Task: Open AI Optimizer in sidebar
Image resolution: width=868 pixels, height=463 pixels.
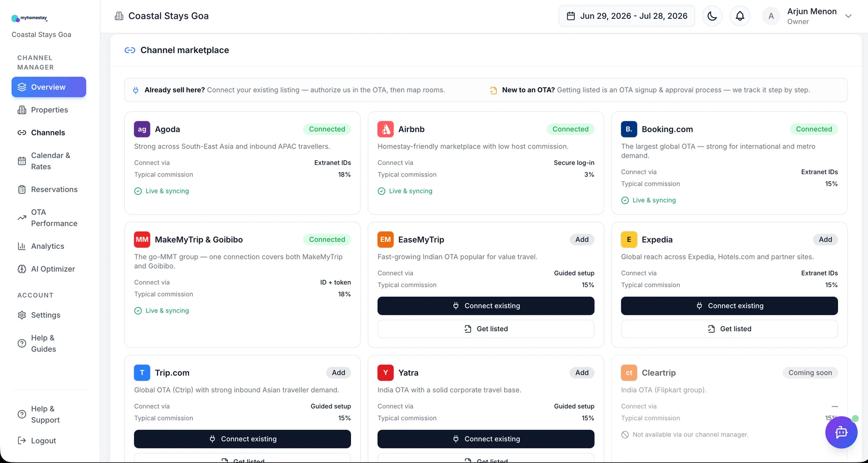Action: point(49,269)
